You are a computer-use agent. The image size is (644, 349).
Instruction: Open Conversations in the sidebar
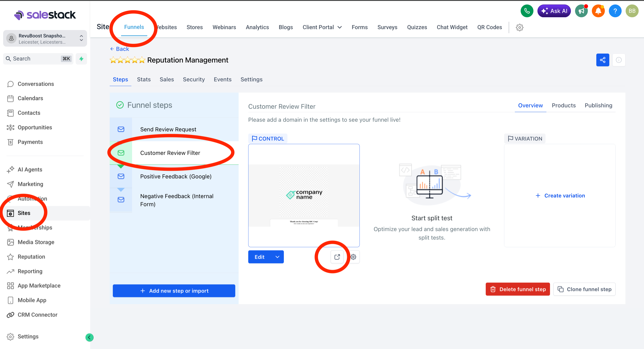(x=36, y=84)
